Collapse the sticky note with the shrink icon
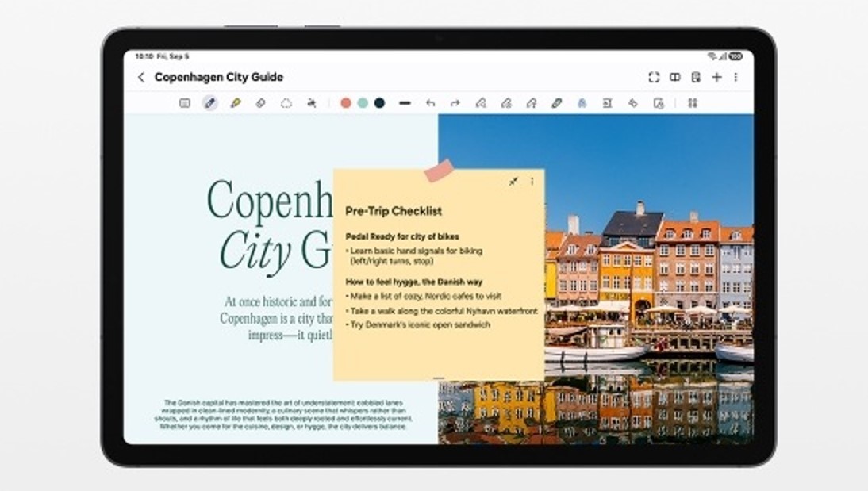The image size is (868, 491). tap(513, 182)
